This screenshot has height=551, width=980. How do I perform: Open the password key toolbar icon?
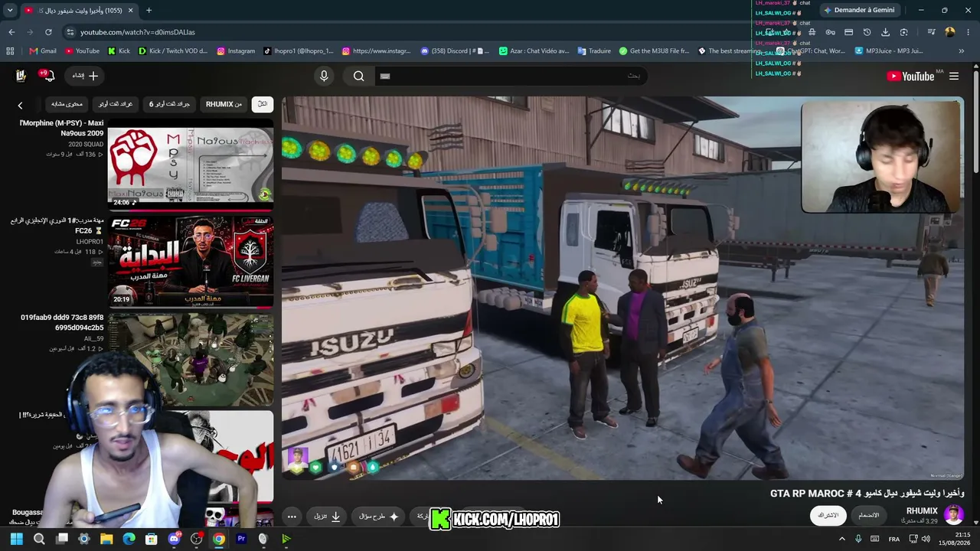point(830,32)
